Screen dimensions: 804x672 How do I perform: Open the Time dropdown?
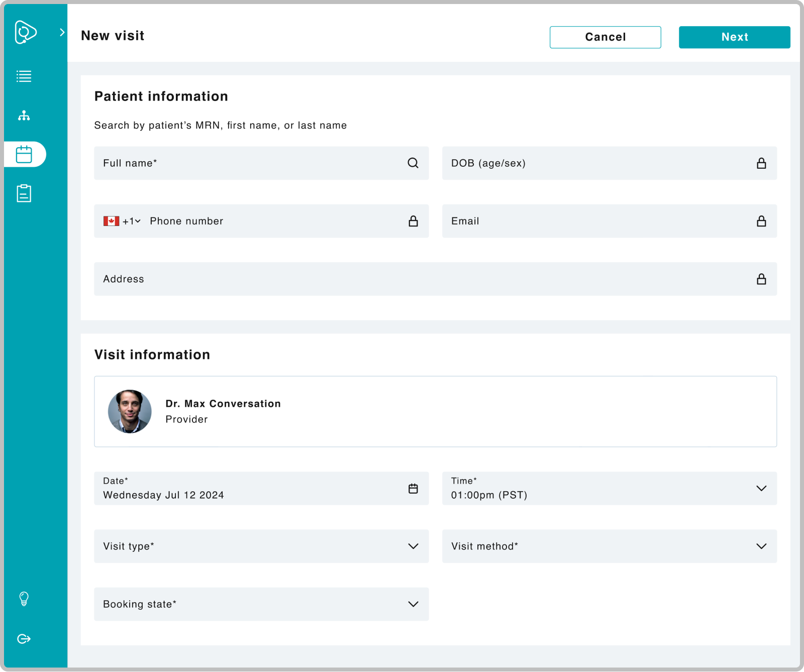761,489
